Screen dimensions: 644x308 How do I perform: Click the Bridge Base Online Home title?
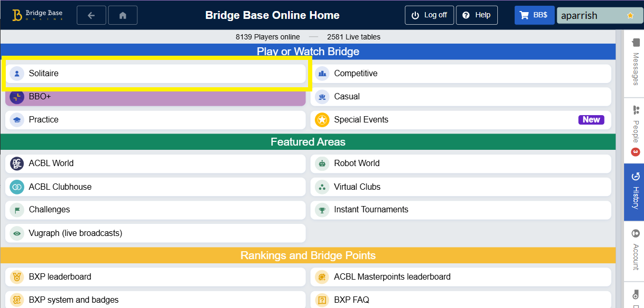(272, 15)
